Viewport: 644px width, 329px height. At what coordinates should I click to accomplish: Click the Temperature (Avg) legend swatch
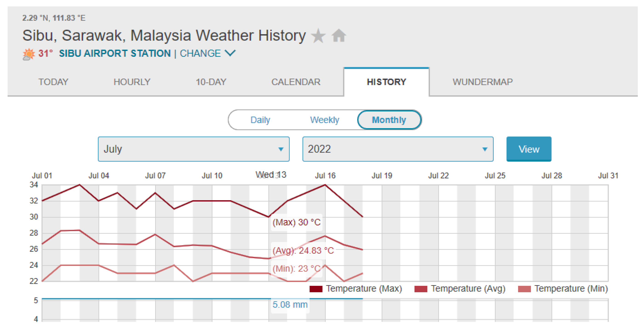coord(421,289)
